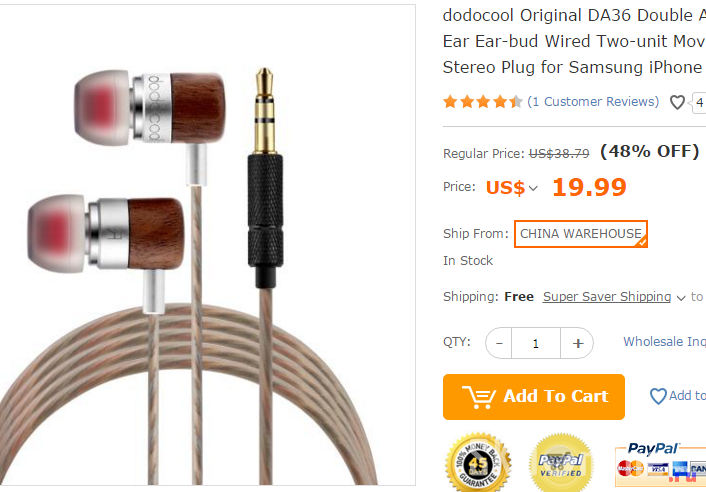Click the heart favorite icon beside reviews
The height and width of the screenshot is (492, 706).
[x=677, y=102]
